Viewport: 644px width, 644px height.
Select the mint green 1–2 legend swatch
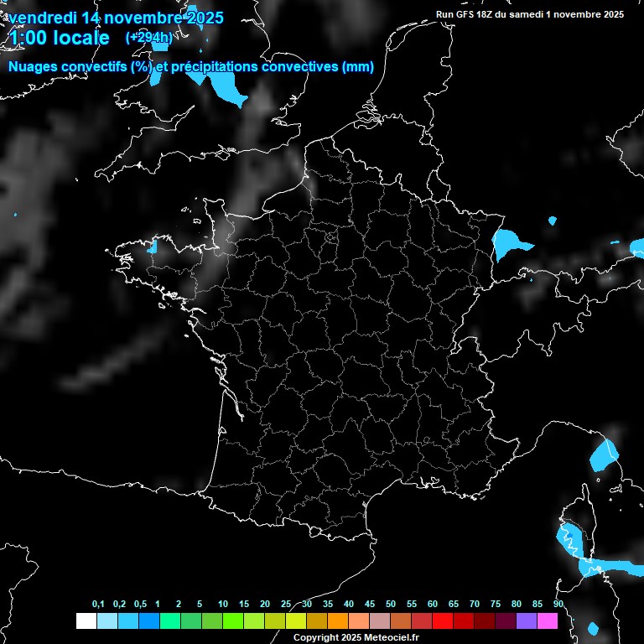(170, 621)
